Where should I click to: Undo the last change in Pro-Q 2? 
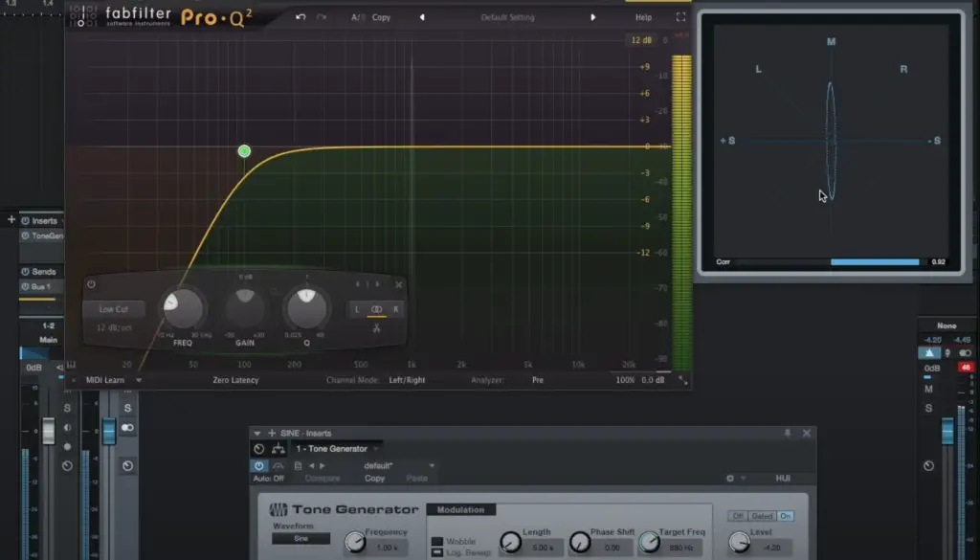[301, 17]
